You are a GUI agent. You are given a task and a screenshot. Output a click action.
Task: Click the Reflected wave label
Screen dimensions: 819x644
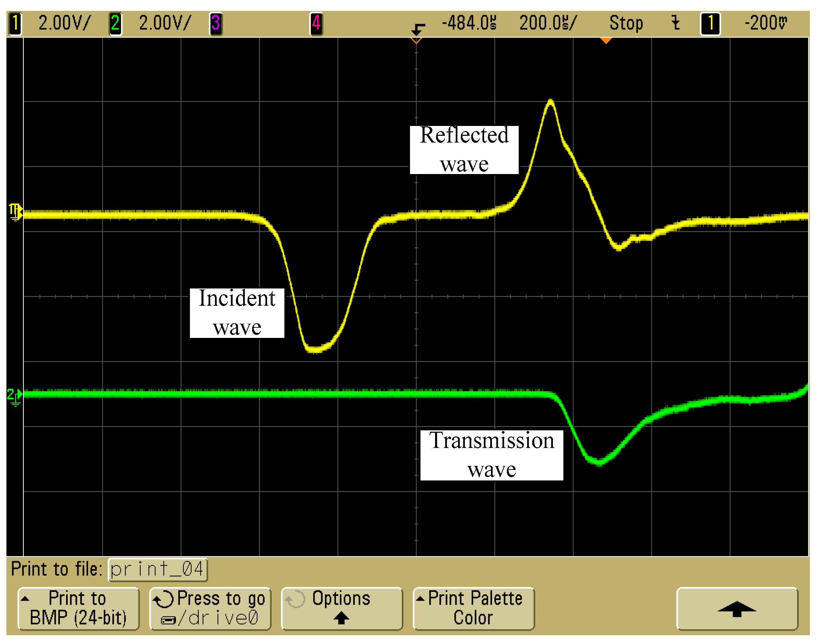point(464,150)
